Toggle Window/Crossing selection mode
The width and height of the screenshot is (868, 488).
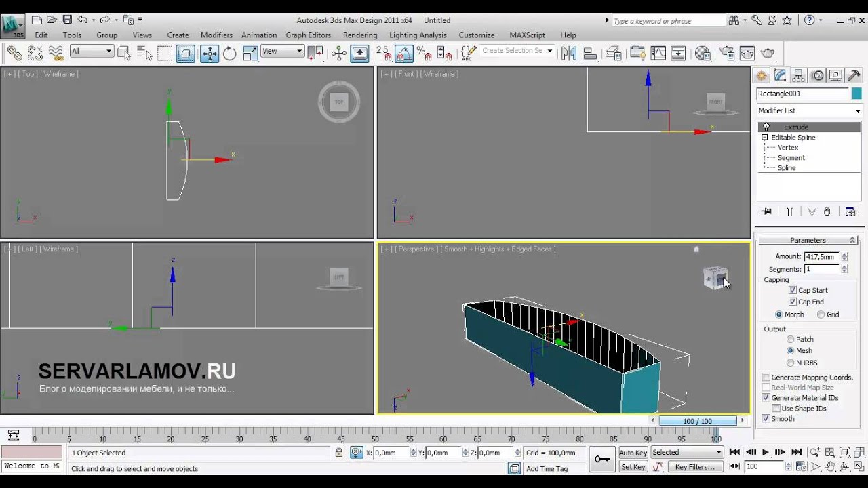(186, 53)
